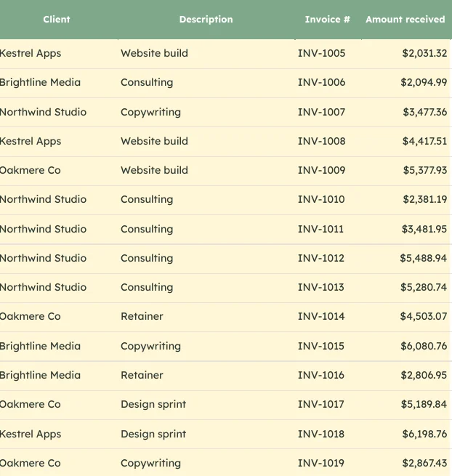Click the amount $5,488.94
452x476 pixels.
[x=423, y=258]
